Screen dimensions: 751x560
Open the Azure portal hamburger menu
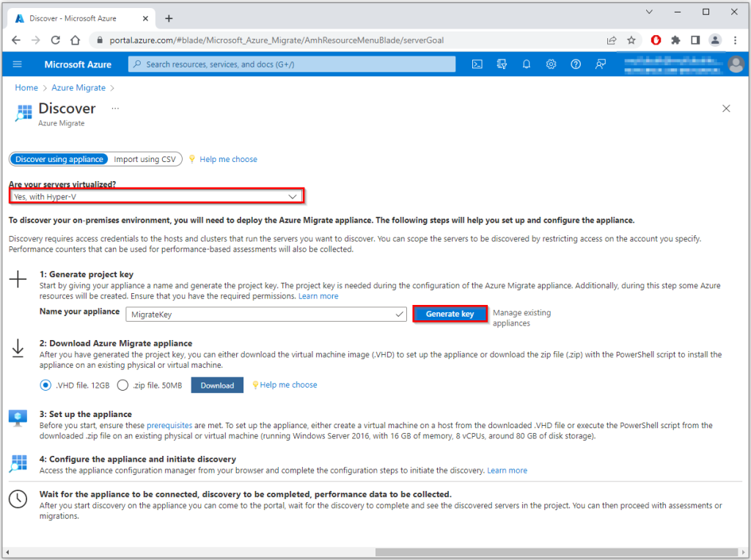pos(18,65)
